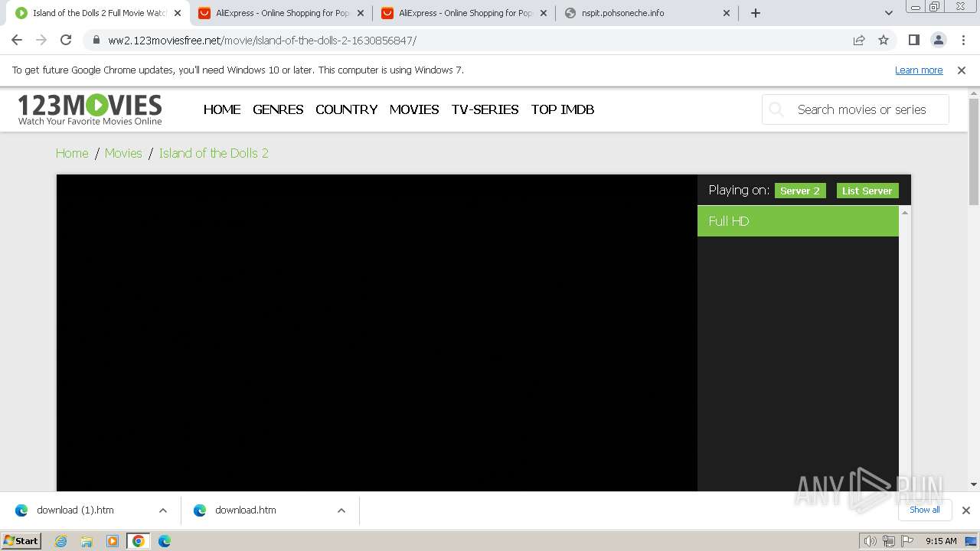The width and height of the screenshot is (980, 551).
Task: Open Chrome three-dot menu
Action: click(x=962, y=40)
